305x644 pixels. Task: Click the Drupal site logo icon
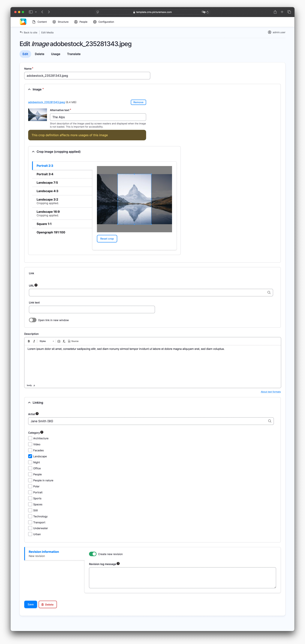tap(23, 22)
